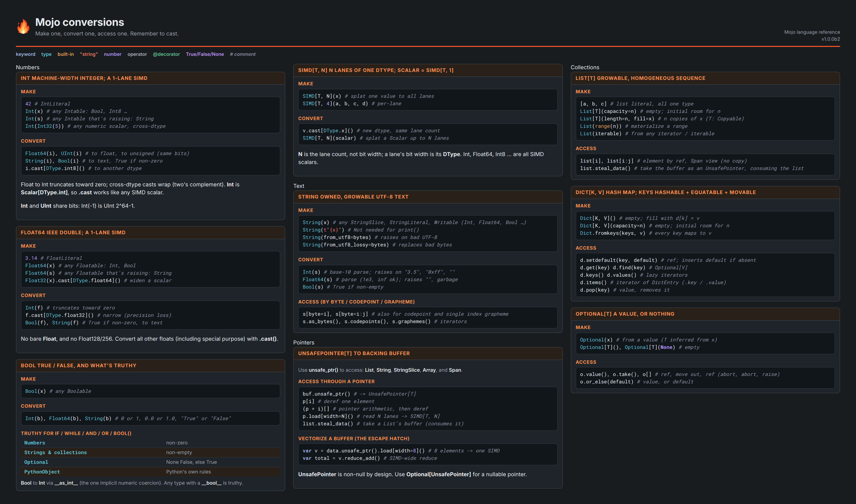
Task: Click the 'PythonObject' table row
Action: pyautogui.click(x=150, y=472)
